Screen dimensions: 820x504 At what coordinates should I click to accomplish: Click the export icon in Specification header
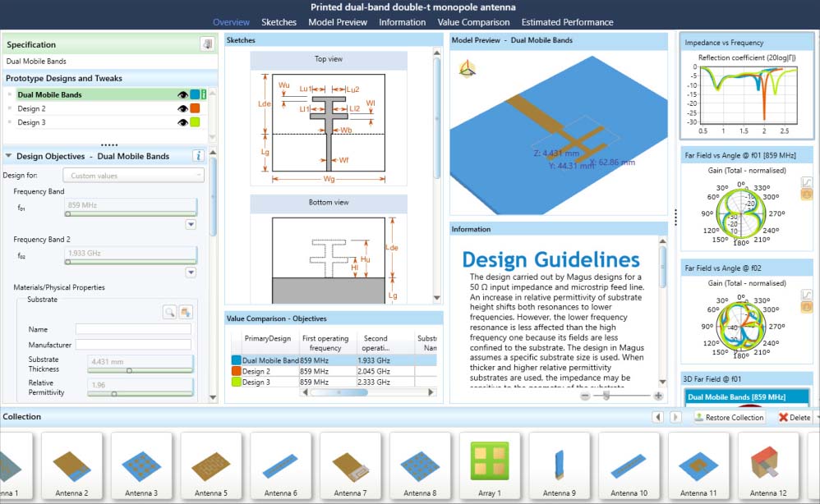[207, 44]
